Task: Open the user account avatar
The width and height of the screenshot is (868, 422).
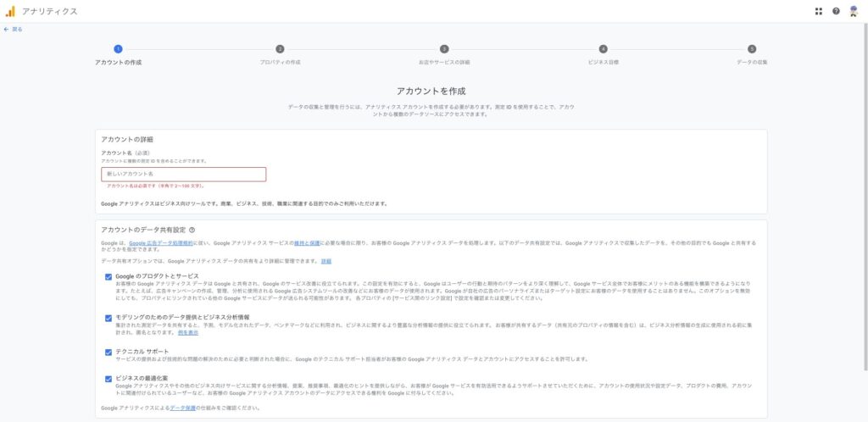Action: [x=854, y=11]
